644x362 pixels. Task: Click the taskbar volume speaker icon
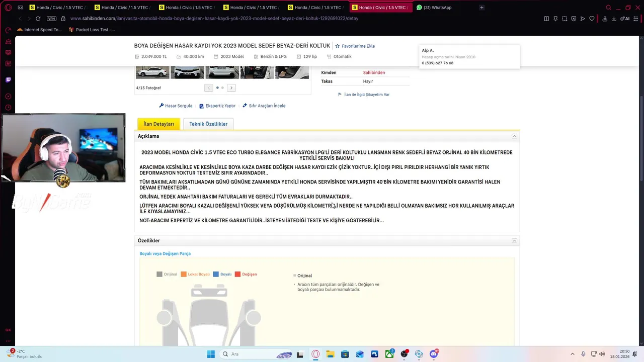click(602, 354)
